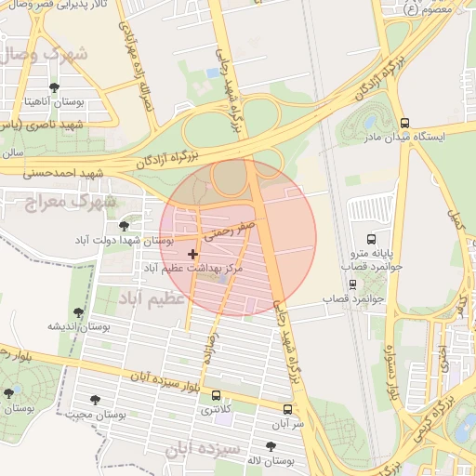This screenshot has width=476, height=476.
Task: Click the Boostan Anahita tree icon
Action: tap(54, 87)
